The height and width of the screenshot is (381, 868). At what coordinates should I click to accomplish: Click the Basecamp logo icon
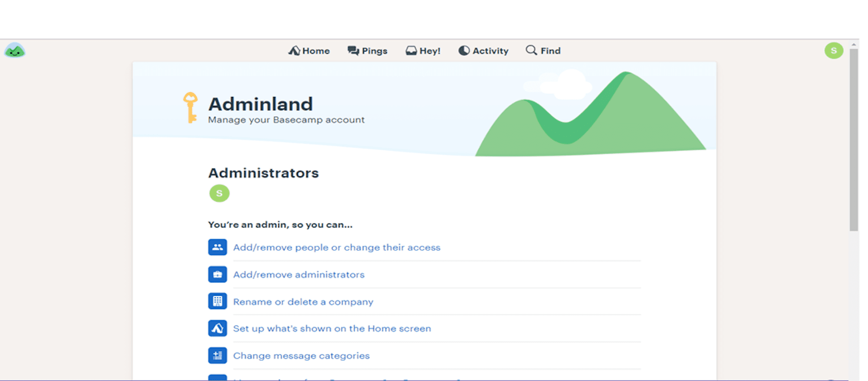coord(15,51)
